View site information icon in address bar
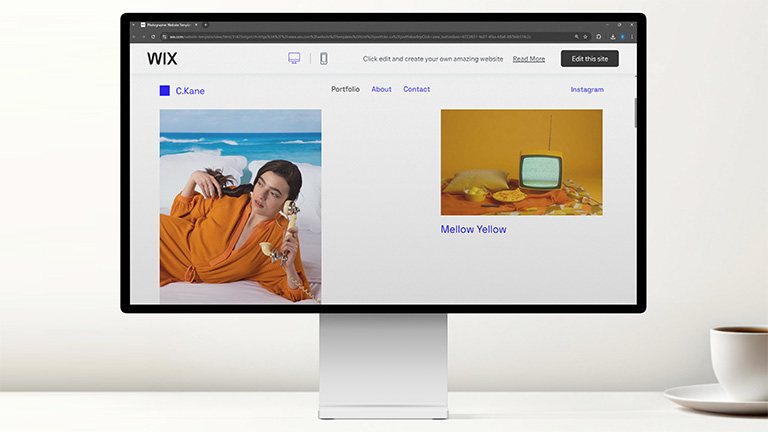Viewport: 768px width, 432px height. [165, 37]
